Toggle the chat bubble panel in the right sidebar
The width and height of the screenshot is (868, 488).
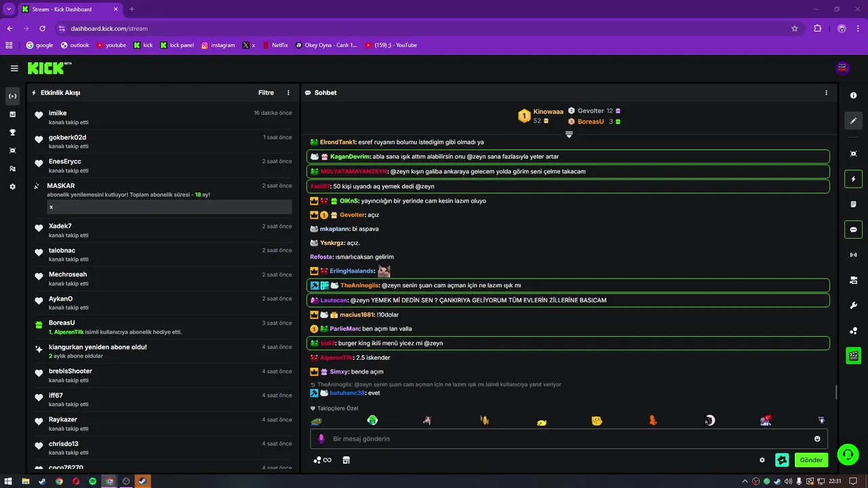tap(854, 229)
